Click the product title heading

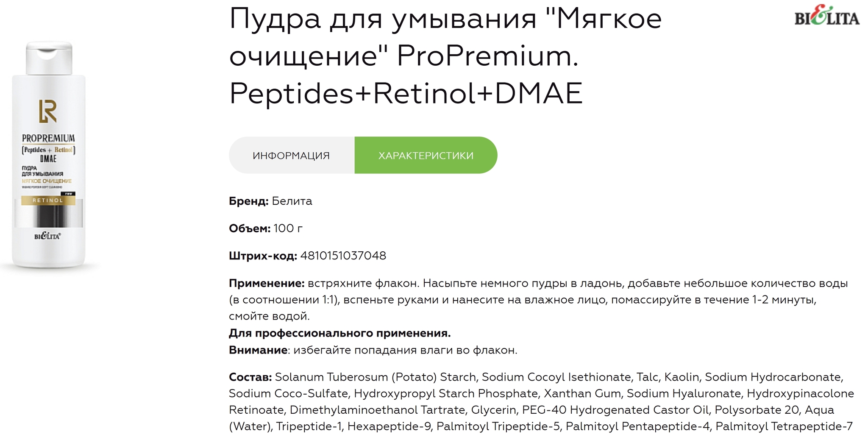445,56
